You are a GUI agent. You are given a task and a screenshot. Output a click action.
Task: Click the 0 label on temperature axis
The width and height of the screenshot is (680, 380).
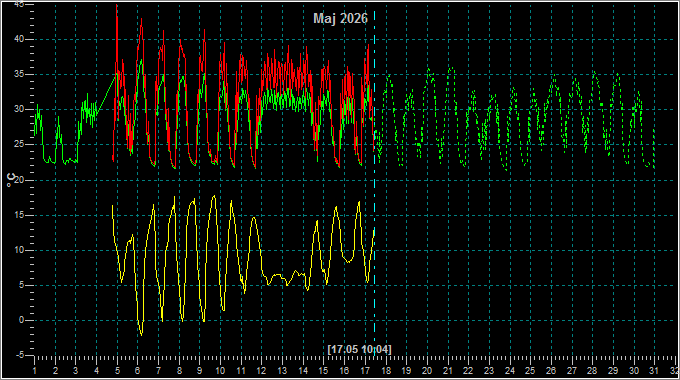pyautogui.click(x=21, y=321)
